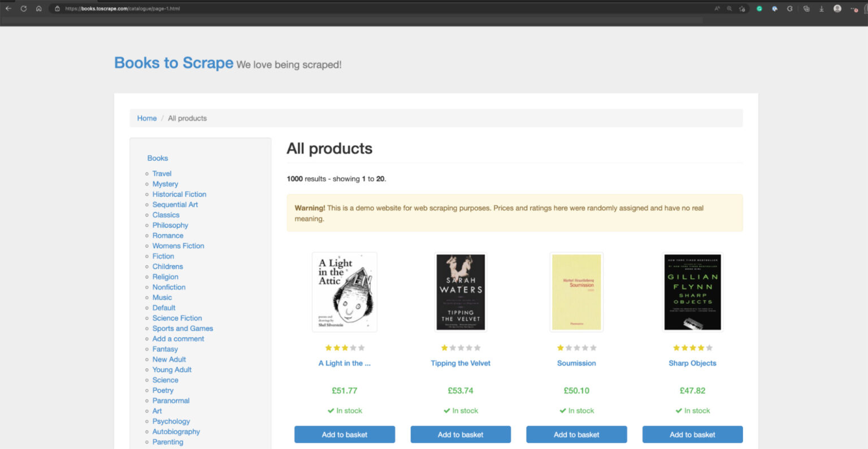Reload the current page
The image size is (868, 449).
(x=23, y=8)
